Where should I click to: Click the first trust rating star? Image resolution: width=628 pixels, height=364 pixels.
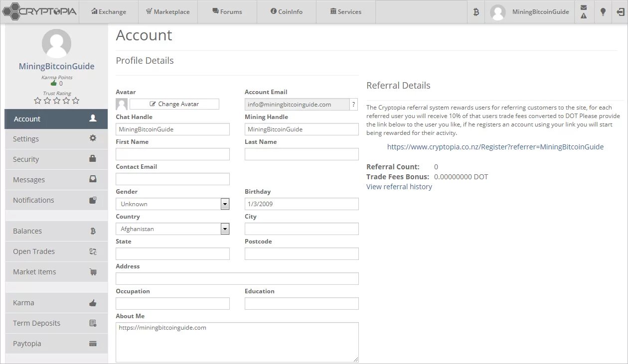(37, 101)
